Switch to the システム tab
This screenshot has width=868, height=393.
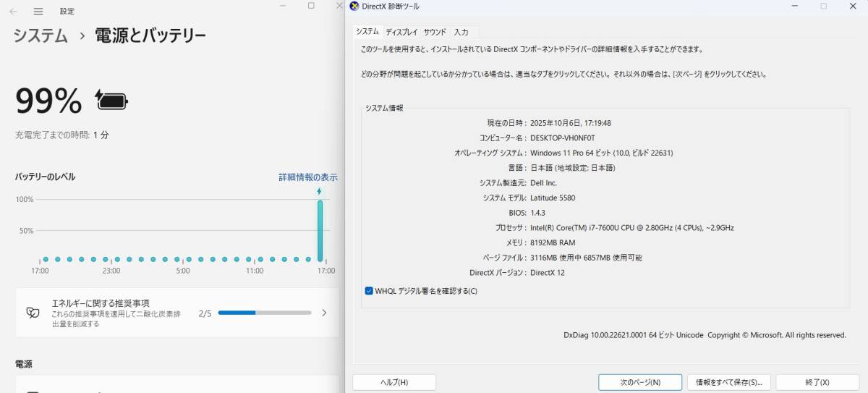(x=367, y=32)
